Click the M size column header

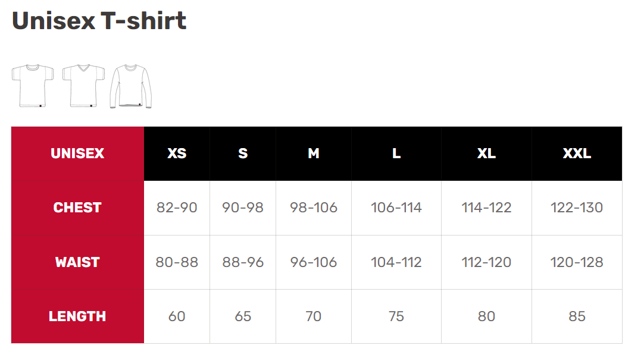[x=314, y=153]
